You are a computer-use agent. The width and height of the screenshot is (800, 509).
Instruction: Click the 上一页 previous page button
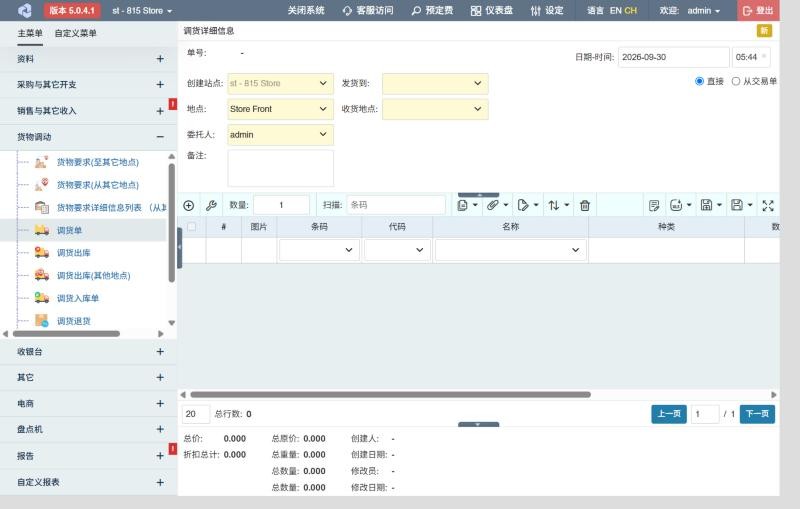click(x=669, y=414)
